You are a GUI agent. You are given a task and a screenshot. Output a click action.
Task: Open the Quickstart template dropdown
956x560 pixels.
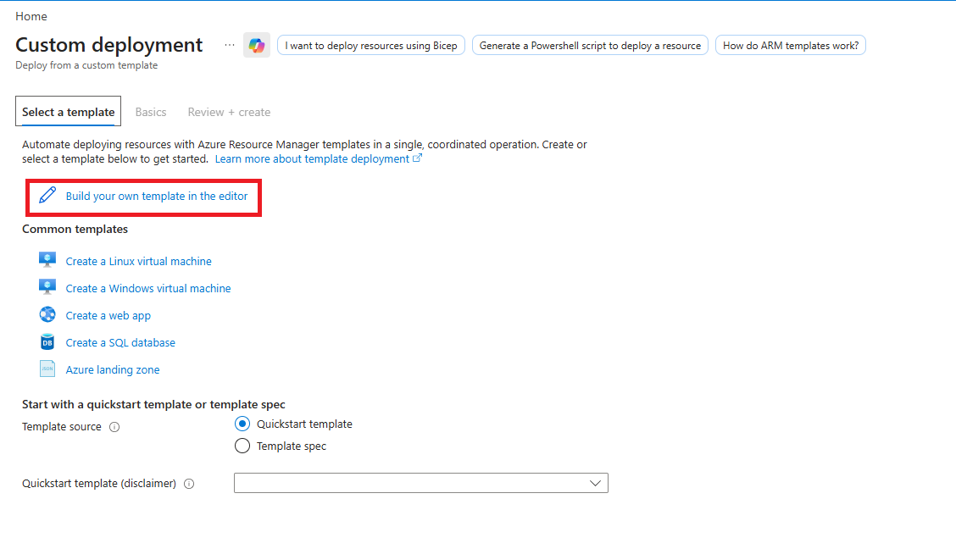coord(420,483)
